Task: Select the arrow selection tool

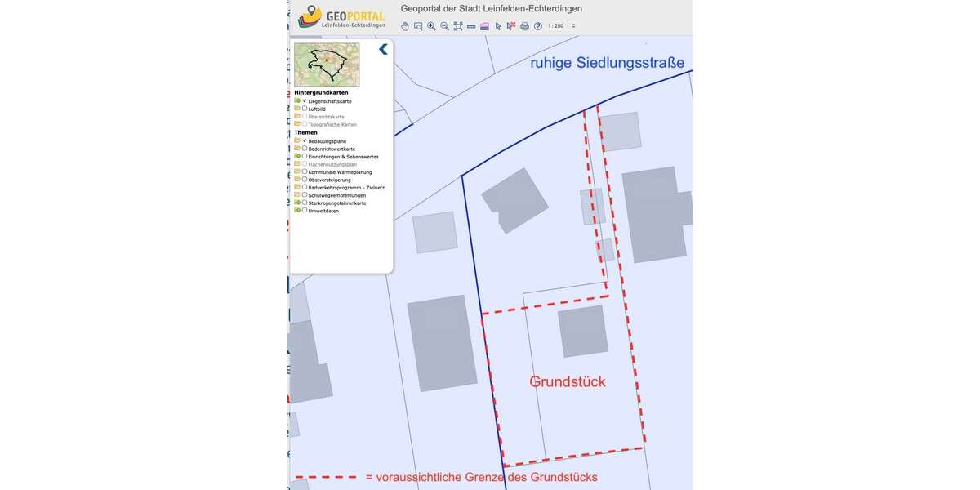Action: tap(498, 26)
